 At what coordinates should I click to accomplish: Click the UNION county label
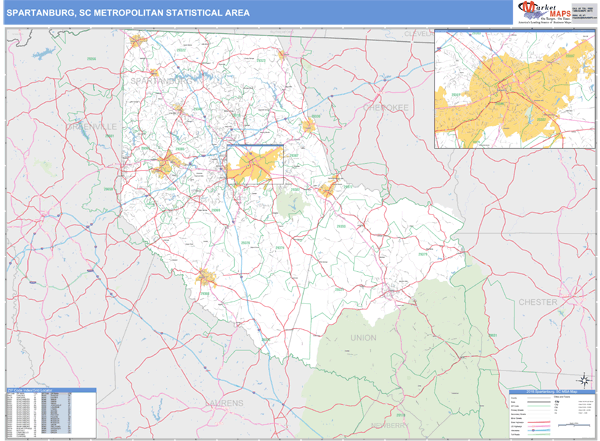[x=364, y=338]
